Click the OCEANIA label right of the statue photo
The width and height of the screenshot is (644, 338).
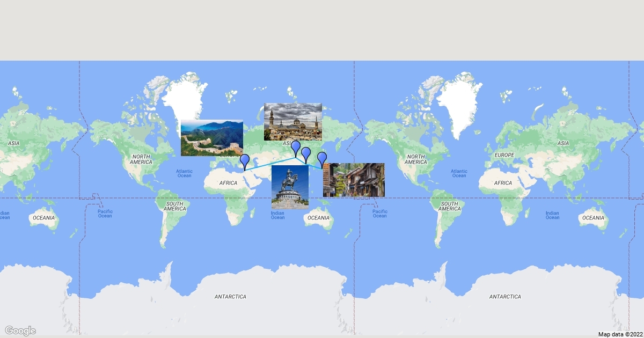(x=318, y=218)
